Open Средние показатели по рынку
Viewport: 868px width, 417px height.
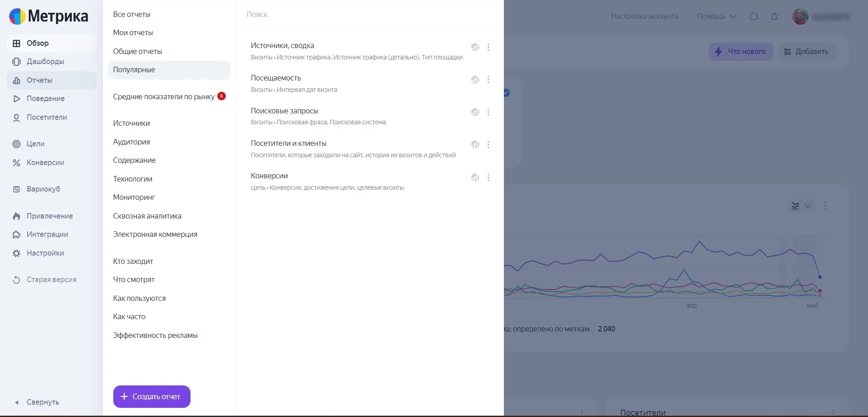click(169, 96)
